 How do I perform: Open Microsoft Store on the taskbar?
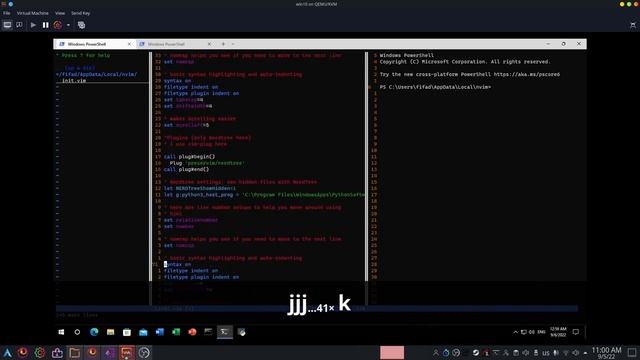[x=127, y=332]
